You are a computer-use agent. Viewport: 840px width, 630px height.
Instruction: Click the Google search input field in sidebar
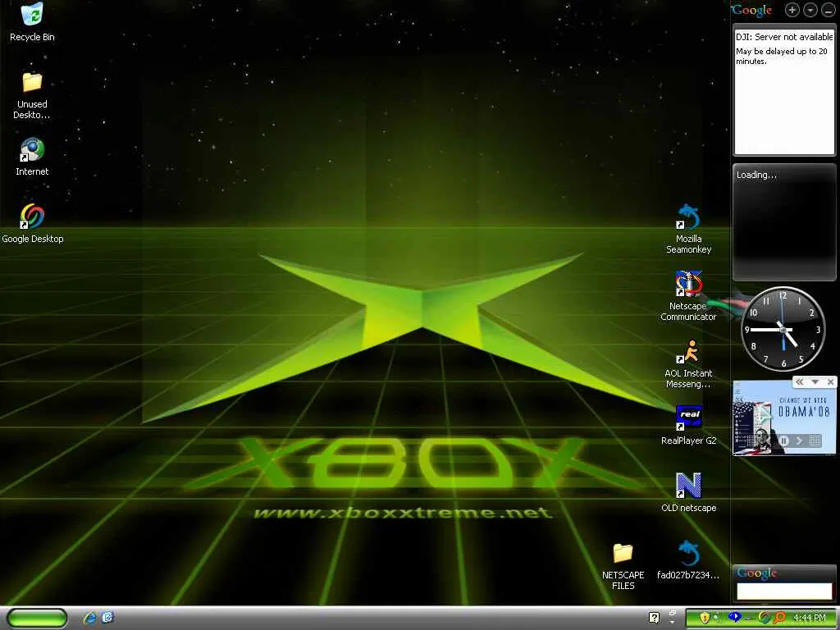point(783,591)
